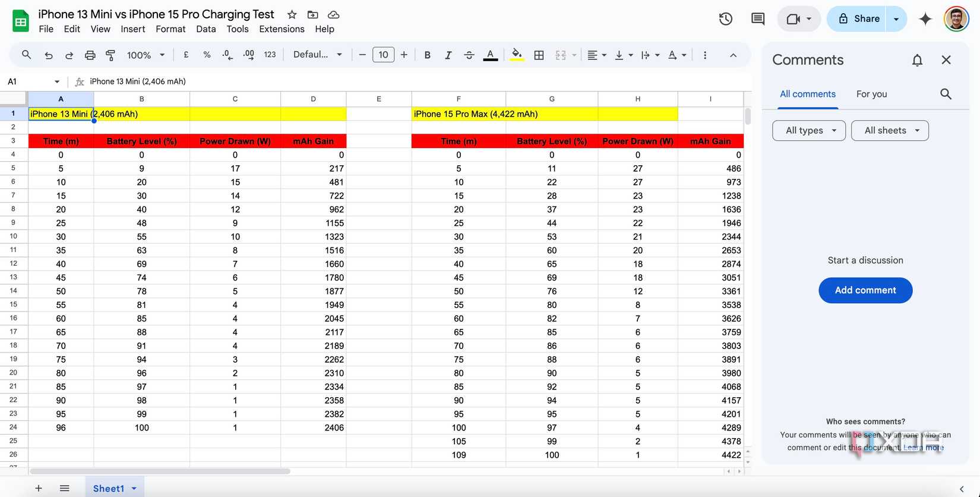Viewport: 980px width, 497px height.
Task: Undo the last action
Action: click(x=49, y=55)
